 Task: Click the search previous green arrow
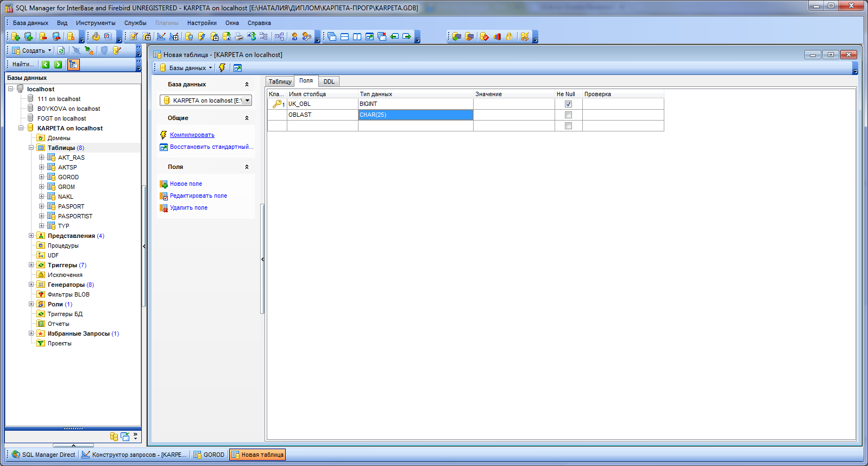point(46,65)
